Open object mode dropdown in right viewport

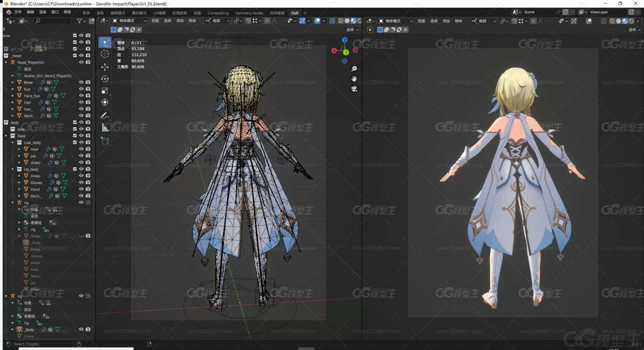(x=396, y=21)
